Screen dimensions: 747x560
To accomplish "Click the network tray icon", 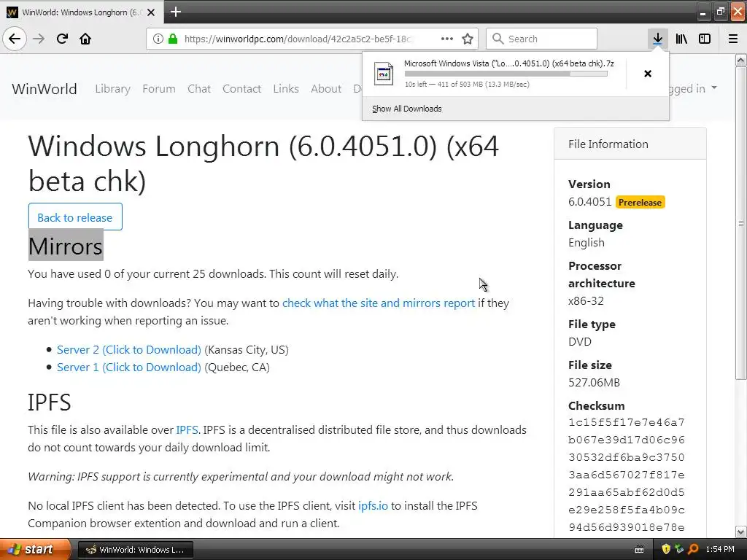I will click(x=679, y=549).
